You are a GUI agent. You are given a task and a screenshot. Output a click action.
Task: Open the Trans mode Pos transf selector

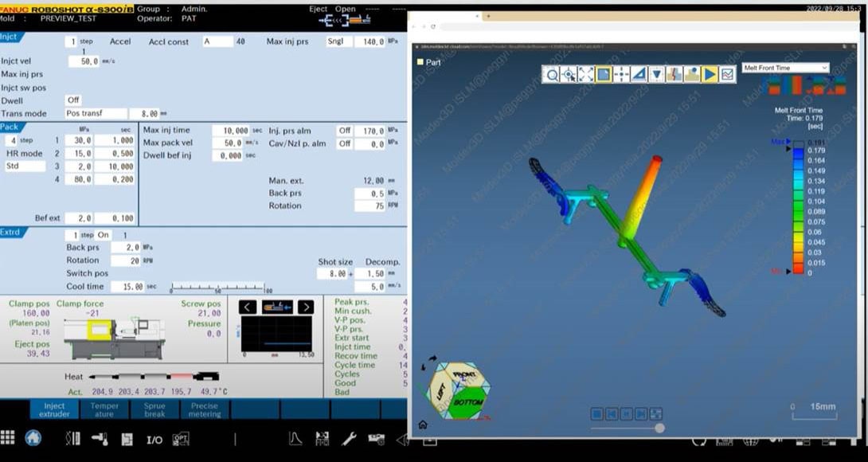95,114
